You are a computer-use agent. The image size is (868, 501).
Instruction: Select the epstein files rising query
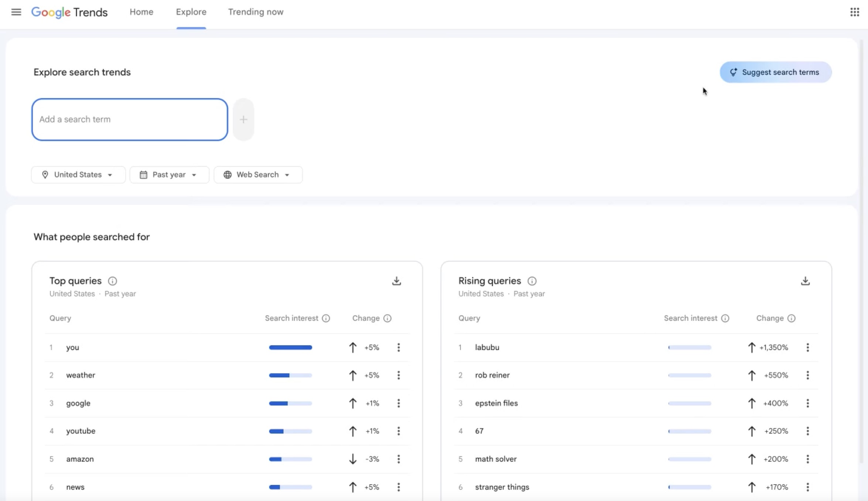point(496,403)
